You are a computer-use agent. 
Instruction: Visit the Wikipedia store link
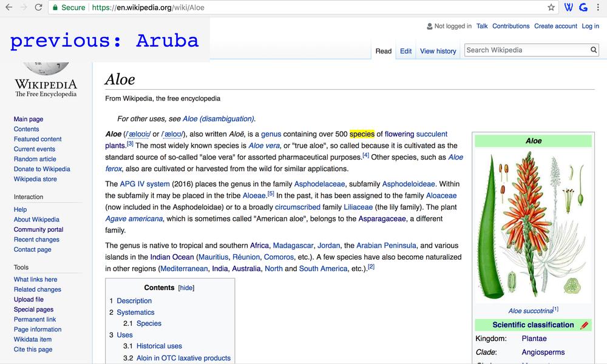click(x=35, y=179)
